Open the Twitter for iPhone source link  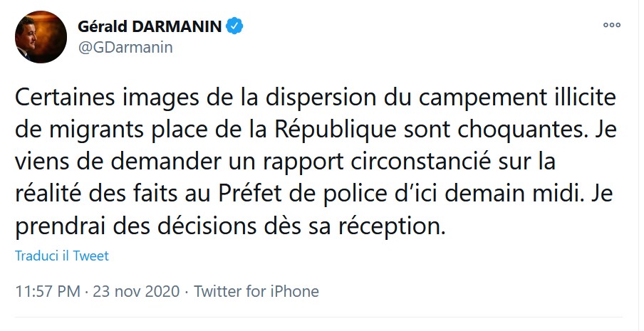(256, 291)
